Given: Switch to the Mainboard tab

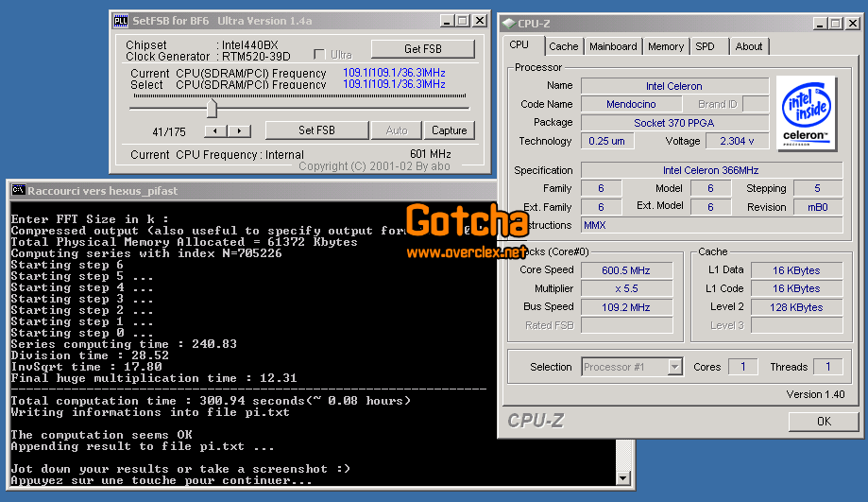Looking at the screenshot, I should coord(613,46).
